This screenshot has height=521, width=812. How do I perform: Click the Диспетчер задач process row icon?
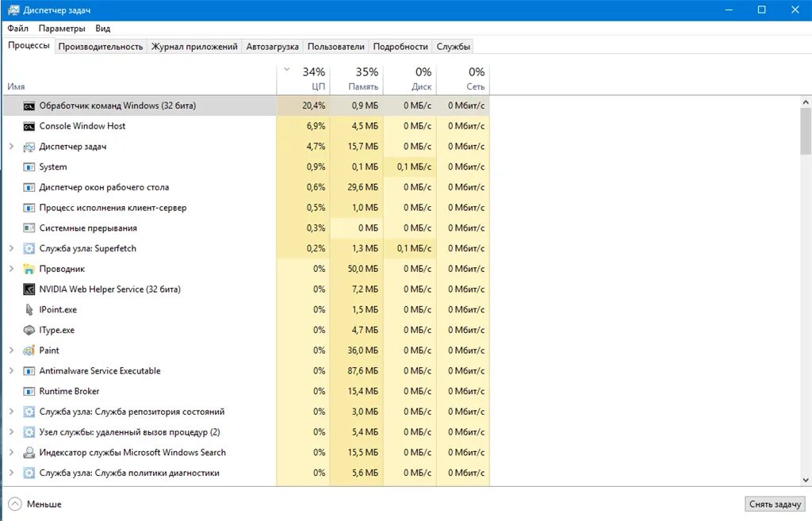[x=29, y=147]
